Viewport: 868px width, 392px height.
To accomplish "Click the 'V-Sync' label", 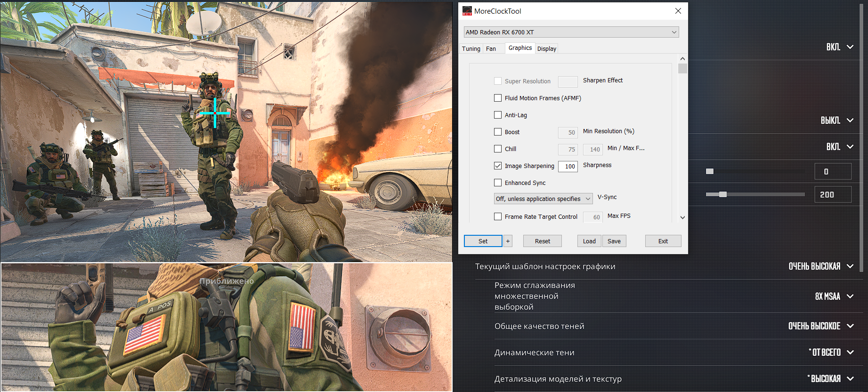I will 607,197.
